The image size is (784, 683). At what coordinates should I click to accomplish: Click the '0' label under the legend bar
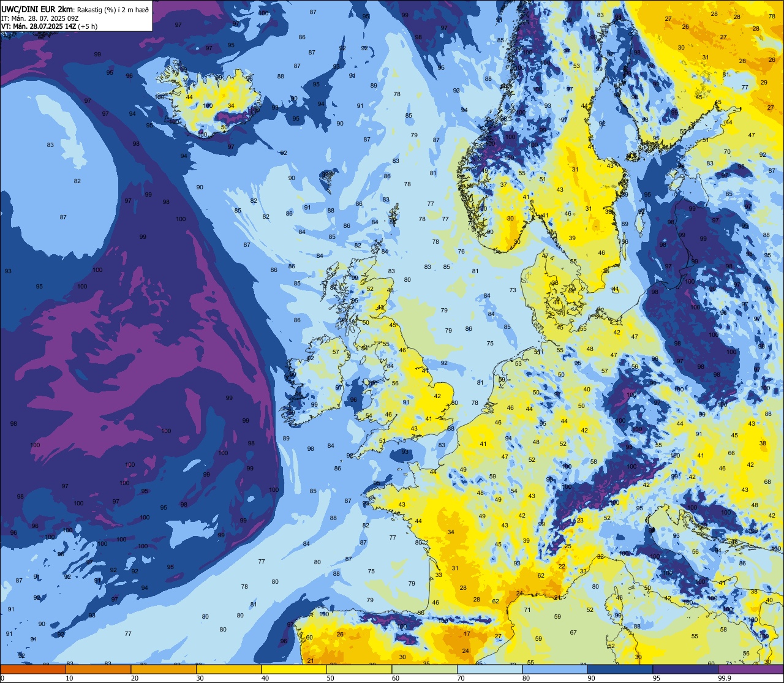point(3,678)
